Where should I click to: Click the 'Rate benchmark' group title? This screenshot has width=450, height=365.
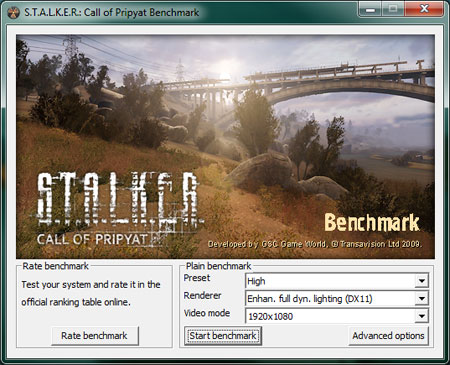coord(55,266)
